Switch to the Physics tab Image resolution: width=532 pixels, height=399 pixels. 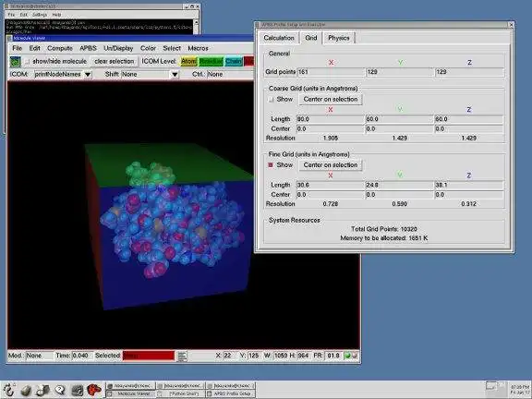(339, 38)
